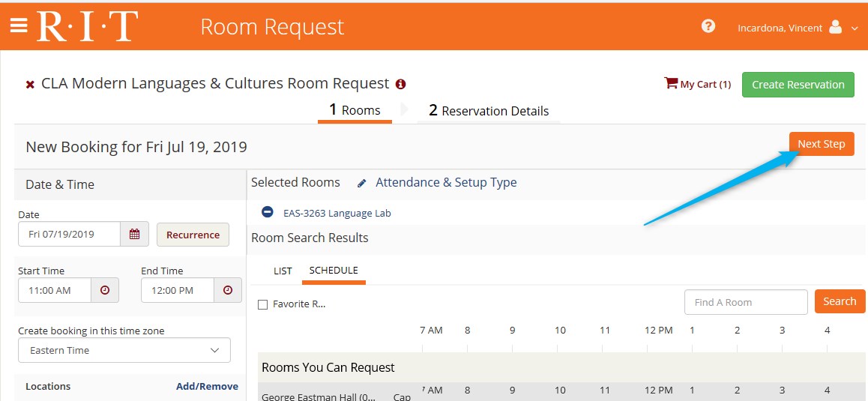Click the Create Reservation button
868x401 pixels.
click(798, 85)
